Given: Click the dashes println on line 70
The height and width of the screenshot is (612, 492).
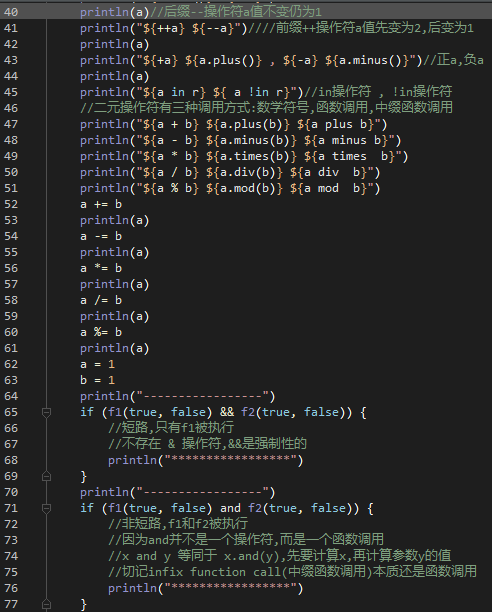Looking at the screenshot, I should pyautogui.click(x=178, y=492).
